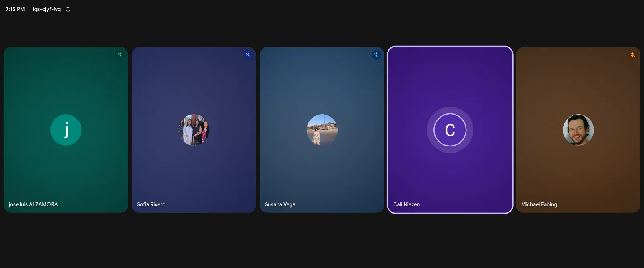Select Michael Fabing's profile photo
Viewport: 644px width, 268px height.
coord(578,130)
